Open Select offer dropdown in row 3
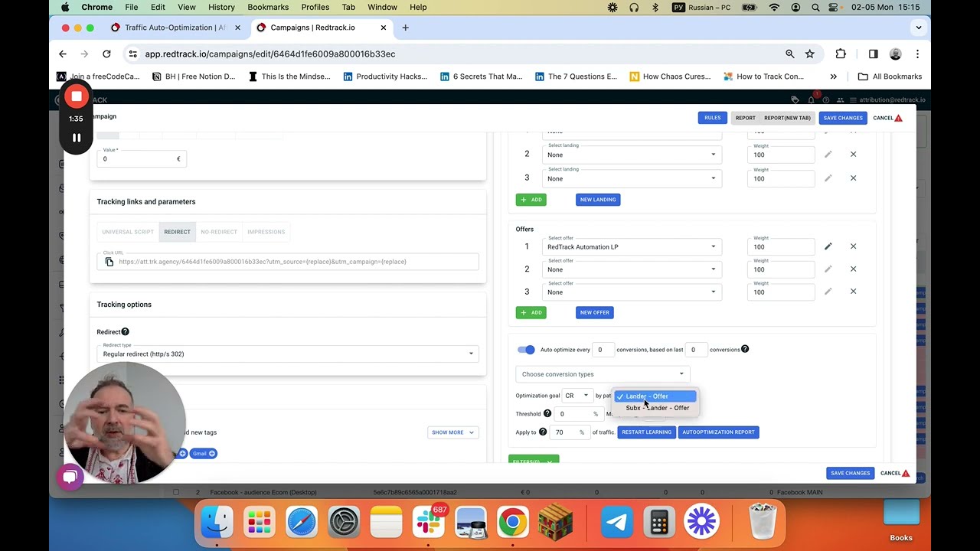Image resolution: width=980 pixels, height=551 pixels. 632,292
